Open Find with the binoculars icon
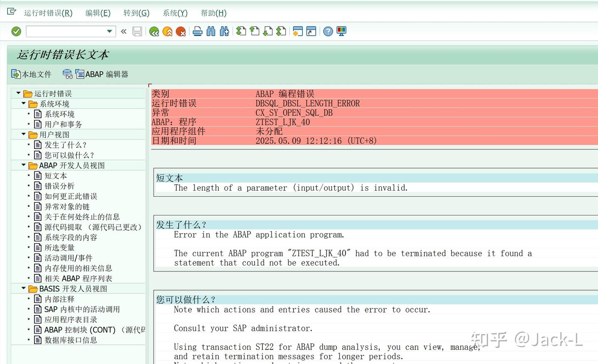The image size is (598, 364). pyautogui.click(x=211, y=32)
